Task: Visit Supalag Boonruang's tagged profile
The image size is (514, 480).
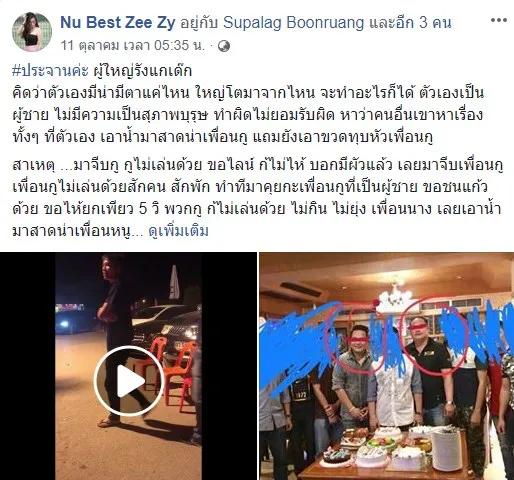Action: [293, 23]
